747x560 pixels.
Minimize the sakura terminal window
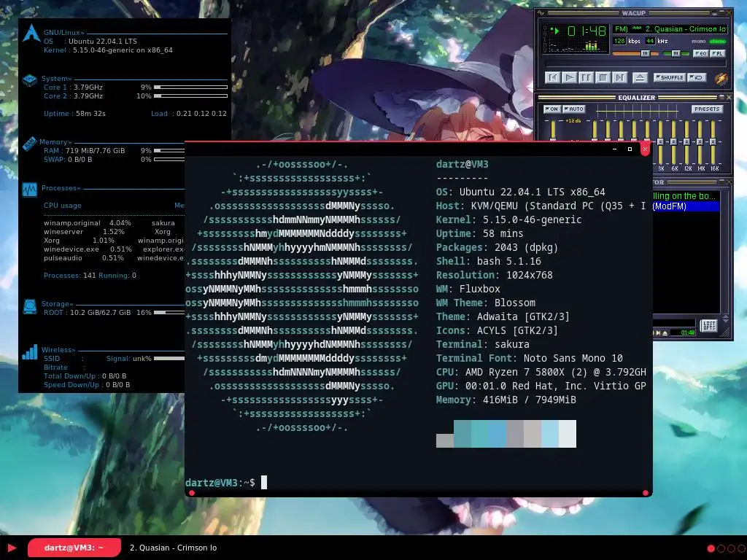click(614, 149)
